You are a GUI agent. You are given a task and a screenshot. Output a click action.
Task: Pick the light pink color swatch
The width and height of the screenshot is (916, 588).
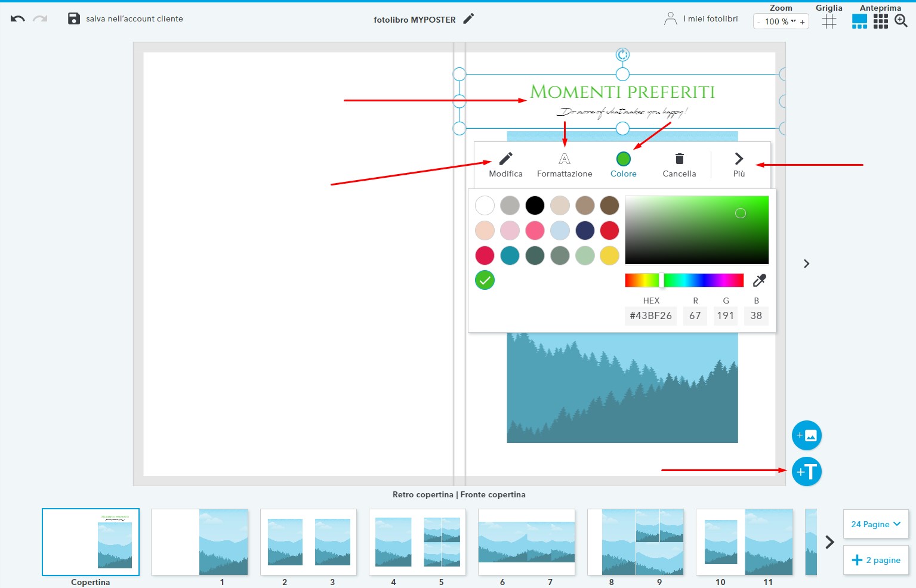click(510, 230)
